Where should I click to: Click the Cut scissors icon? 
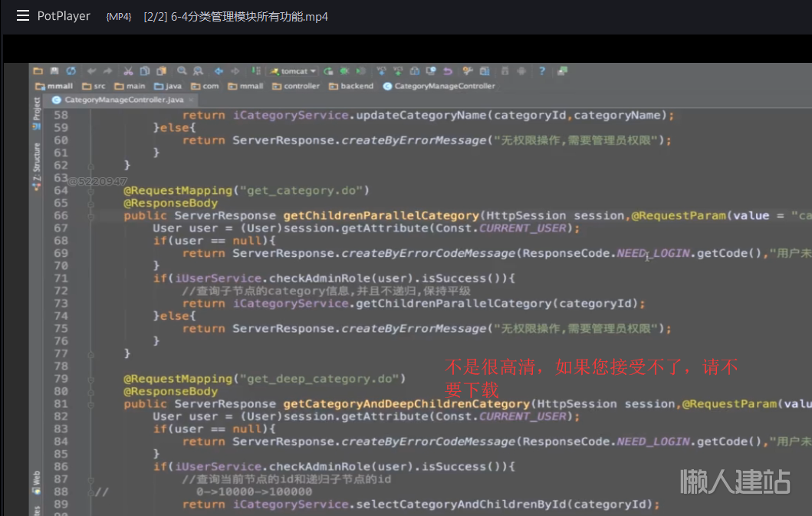pyautogui.click(x=128, y=71)
